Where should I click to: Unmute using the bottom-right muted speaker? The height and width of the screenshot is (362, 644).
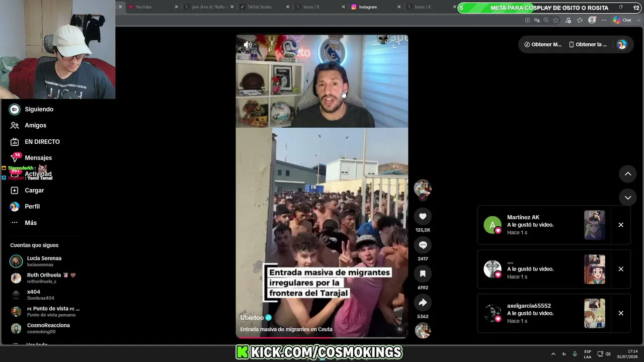tap(400, 329)
